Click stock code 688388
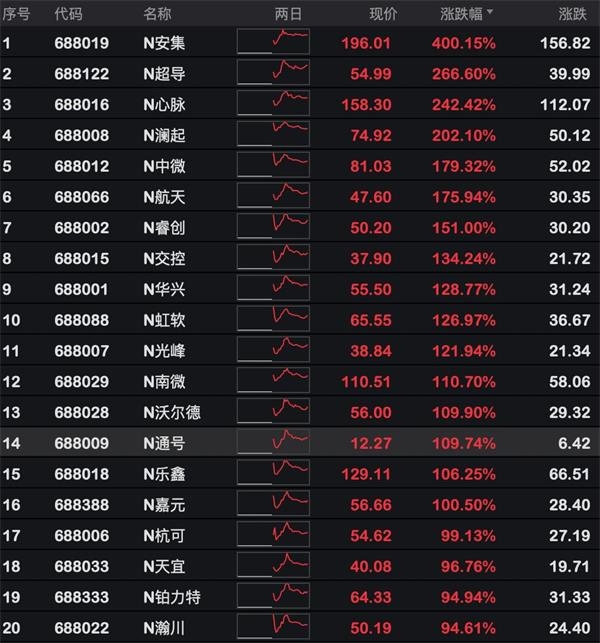The height and width of the screenshot is (643, 600). [x=82, y=505]
